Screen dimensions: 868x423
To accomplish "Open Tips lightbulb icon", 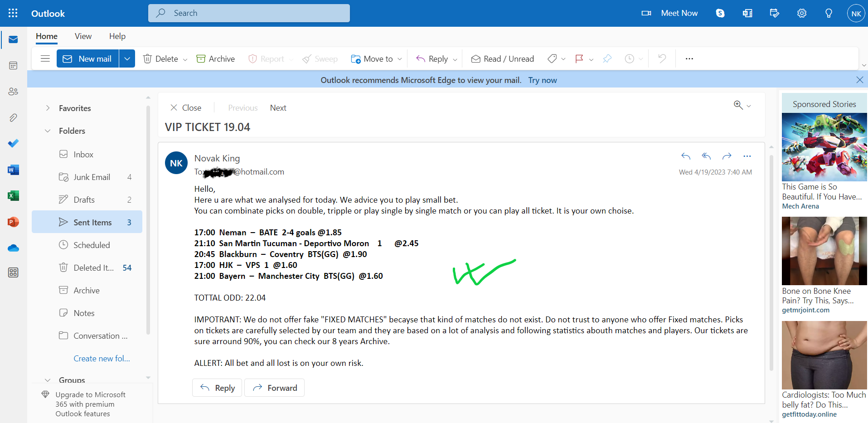I will coord(829,13).
